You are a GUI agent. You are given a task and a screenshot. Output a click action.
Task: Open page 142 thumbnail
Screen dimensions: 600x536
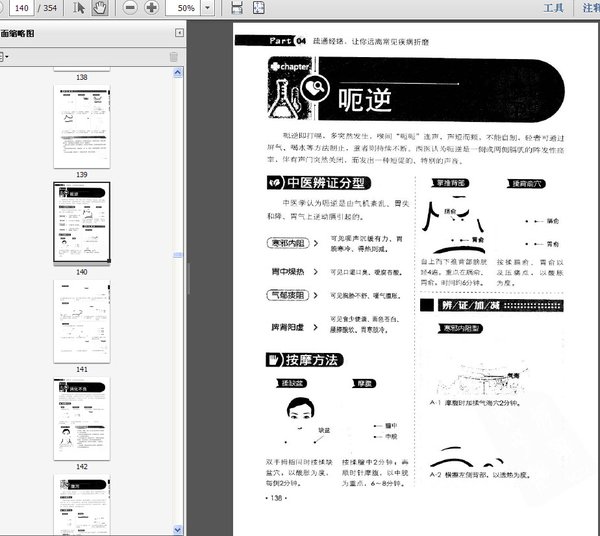82,419
